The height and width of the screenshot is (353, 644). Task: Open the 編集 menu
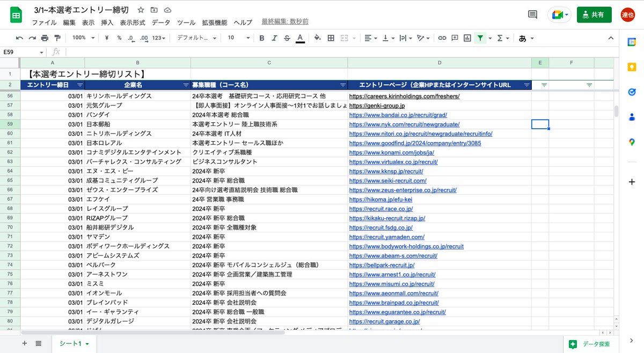(69, 23)
